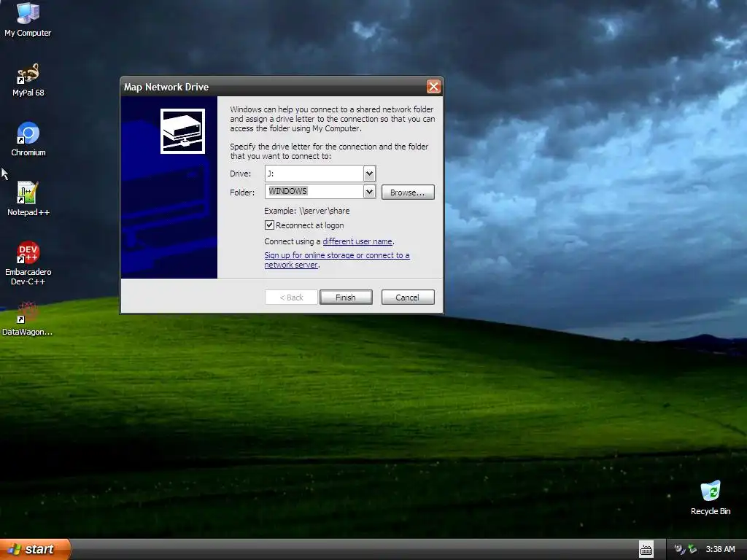Open the different user name link
Screen dimensions: 747x560
357,241
